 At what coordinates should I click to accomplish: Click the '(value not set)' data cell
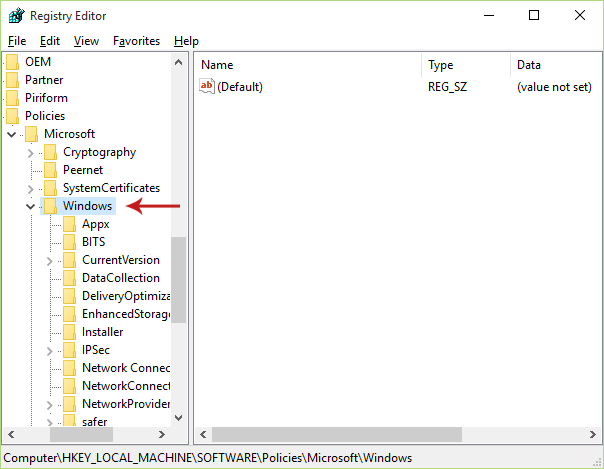tap(554, 87)
